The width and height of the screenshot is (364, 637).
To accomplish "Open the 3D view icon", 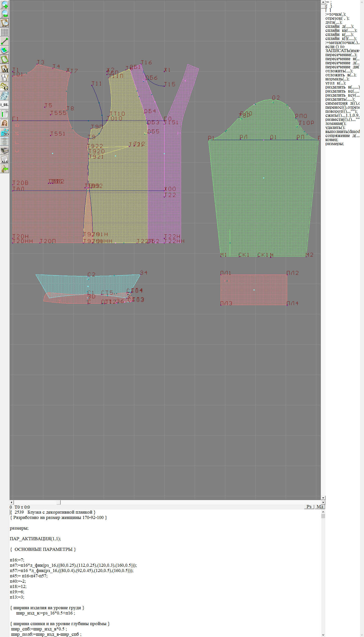I will click(x=5, y=132).
